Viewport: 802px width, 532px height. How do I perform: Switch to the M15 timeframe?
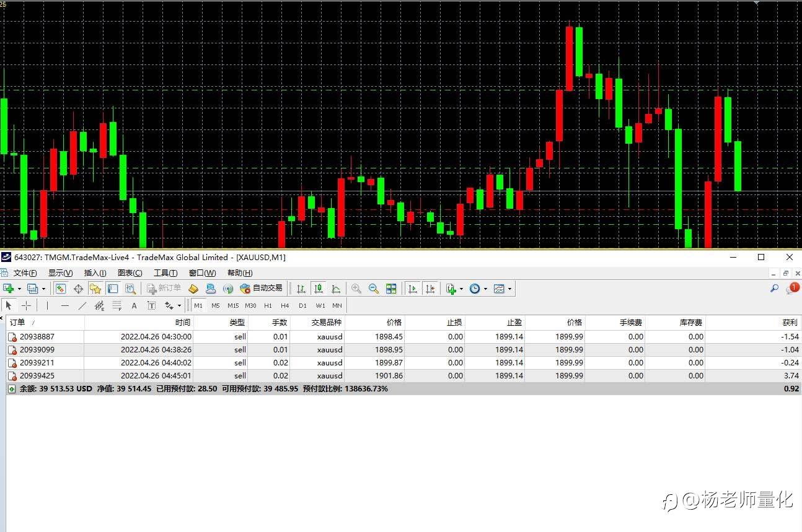coord(233,305)
